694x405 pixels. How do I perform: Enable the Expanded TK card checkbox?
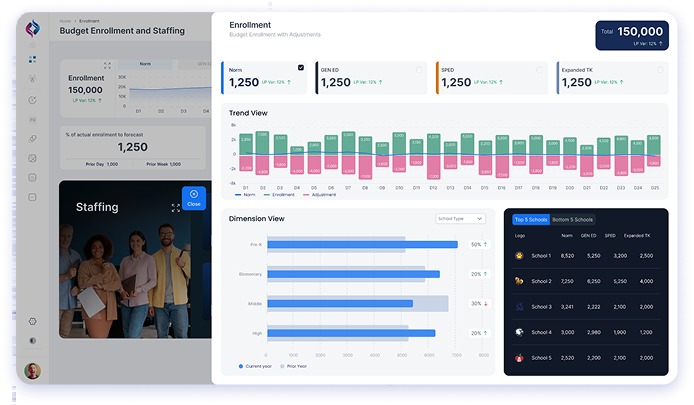[660, 69]
